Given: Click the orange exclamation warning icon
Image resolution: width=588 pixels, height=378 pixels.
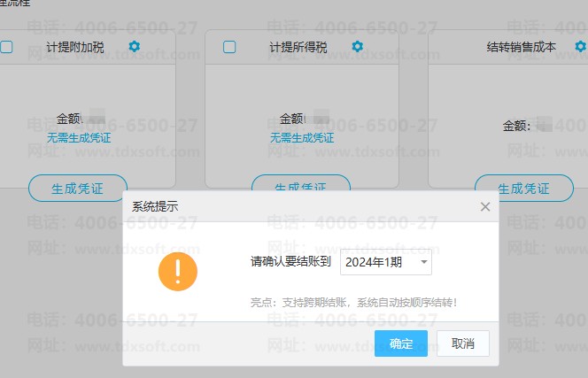Looking at the screenshot, I should point(178,270).
